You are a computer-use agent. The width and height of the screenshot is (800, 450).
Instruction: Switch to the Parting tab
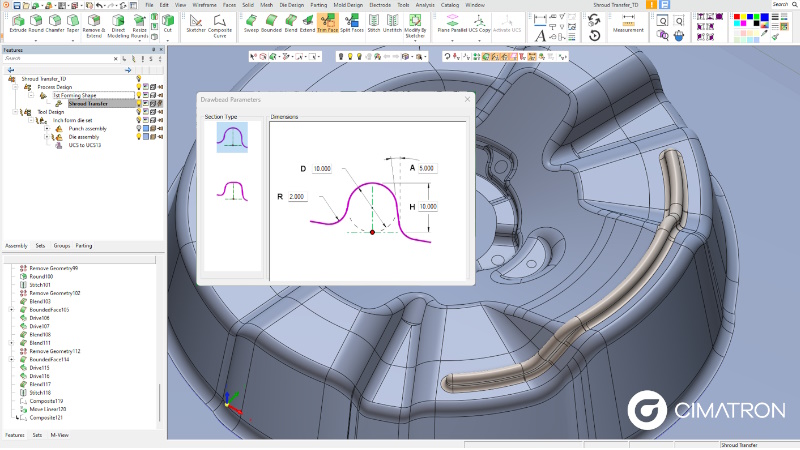84,246
